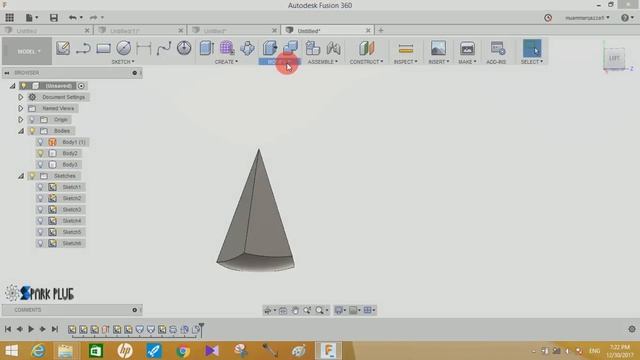Viewport: 640px width, 360px height.
Task: Toggle visibility bulb of Body3
Action: [40, 164]
